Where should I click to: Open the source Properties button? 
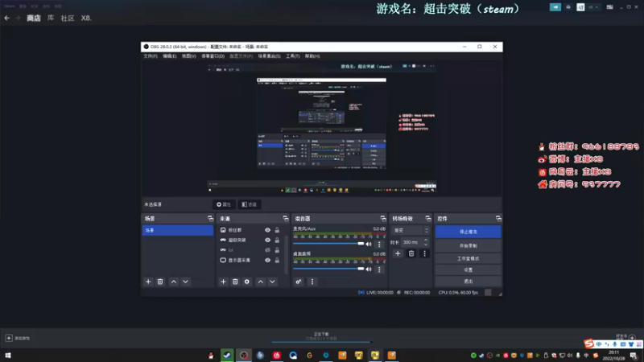click(x=224, y=204)
